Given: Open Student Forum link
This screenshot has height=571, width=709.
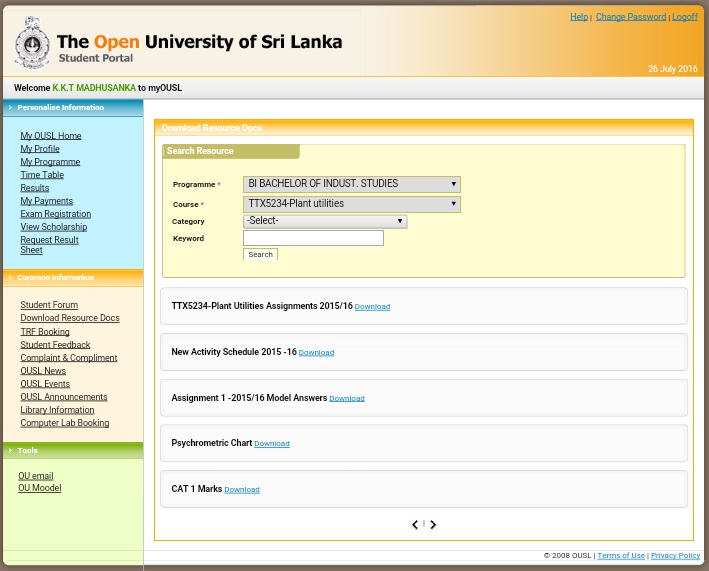Looking at the screenshot, I should click(49, 305).
